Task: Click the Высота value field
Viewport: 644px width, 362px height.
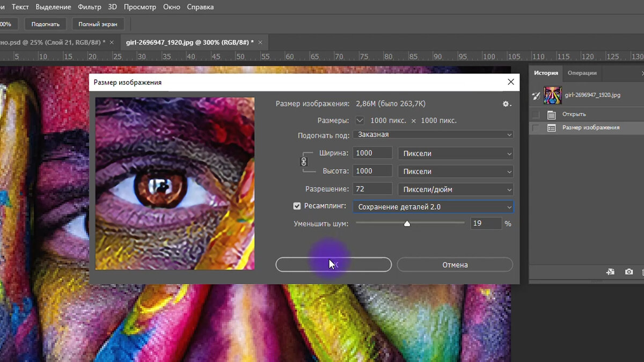Action: pyautogui.click(x=372, y=171)
